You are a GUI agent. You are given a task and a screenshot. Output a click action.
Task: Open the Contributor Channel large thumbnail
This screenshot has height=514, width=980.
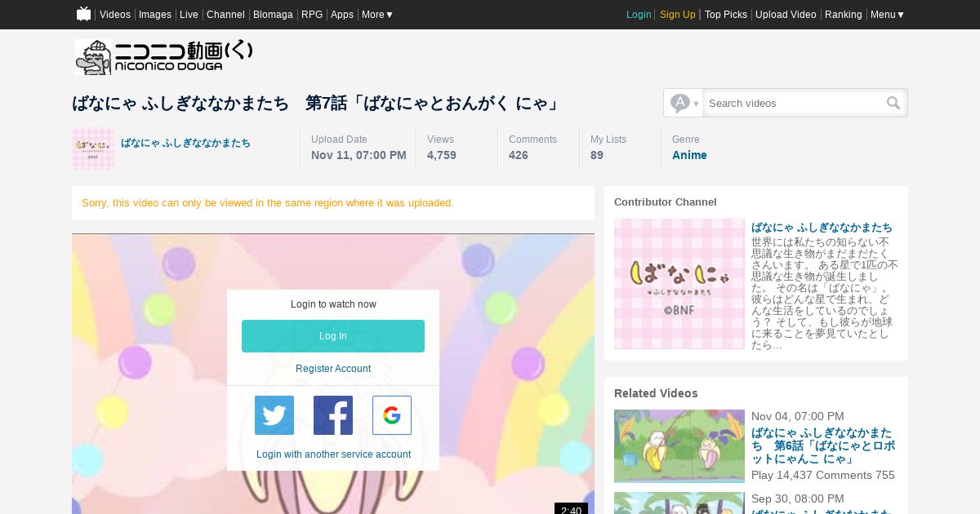(x=679, y=284)
